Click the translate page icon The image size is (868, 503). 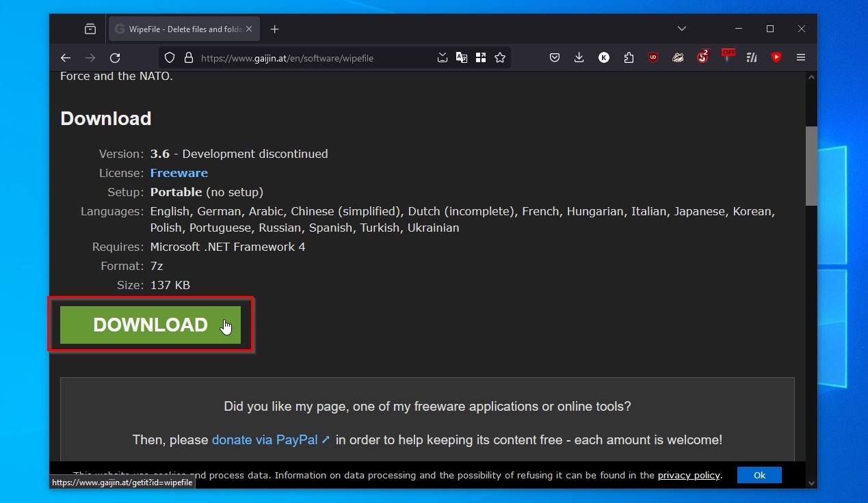[x=462, y=58]
